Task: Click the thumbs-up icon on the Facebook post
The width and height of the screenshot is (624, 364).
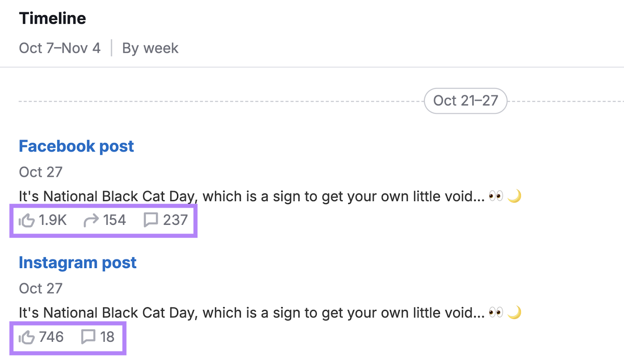Action: point(27,220)
